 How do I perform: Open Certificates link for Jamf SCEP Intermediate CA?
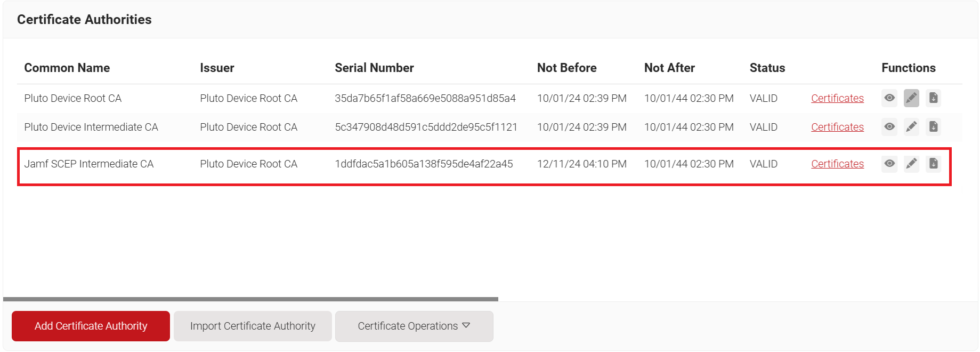(x=837, y=164)
